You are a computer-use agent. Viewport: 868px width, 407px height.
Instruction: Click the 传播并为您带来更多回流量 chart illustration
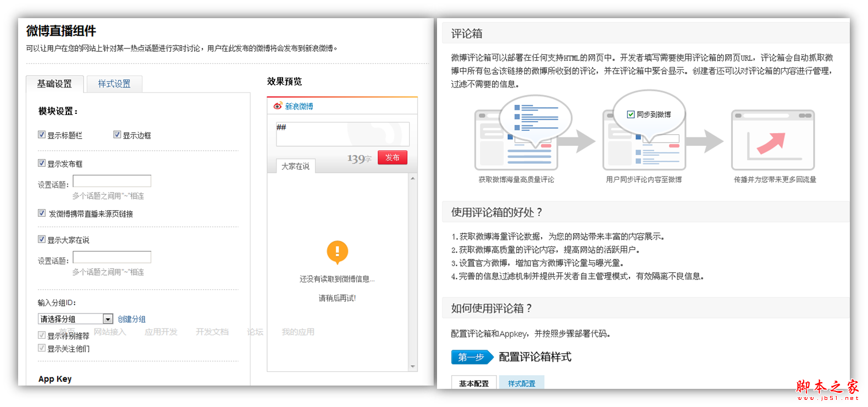click(772, 141)
